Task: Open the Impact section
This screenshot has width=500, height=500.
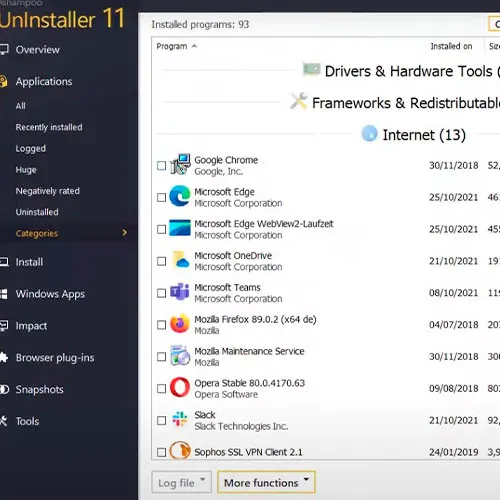Action: tap(31, 326)
